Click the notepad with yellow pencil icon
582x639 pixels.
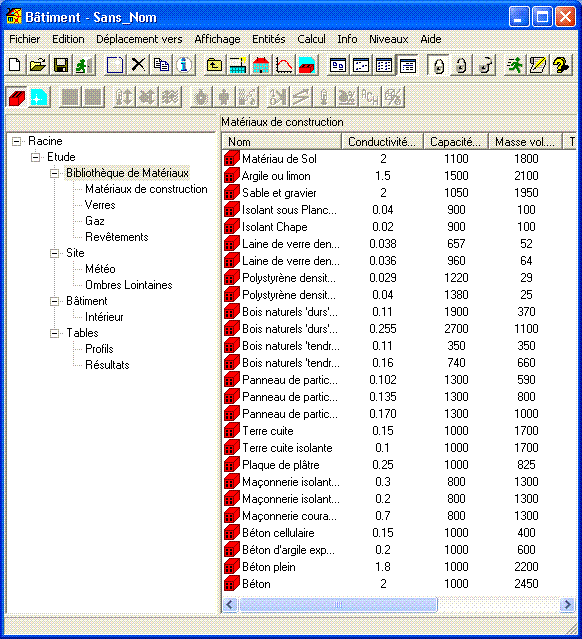(538, 65)
